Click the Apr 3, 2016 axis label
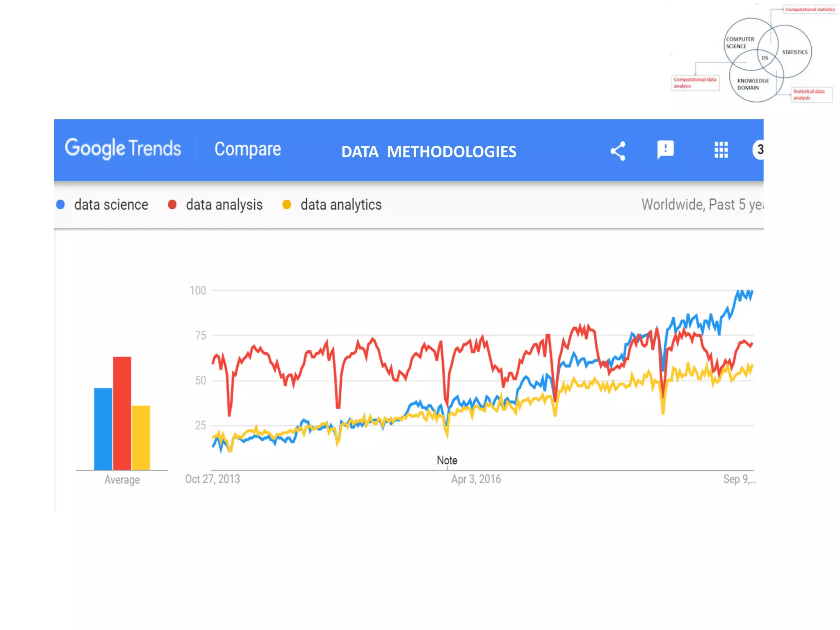This screenshot has height=630, width=840. (476, 479)
